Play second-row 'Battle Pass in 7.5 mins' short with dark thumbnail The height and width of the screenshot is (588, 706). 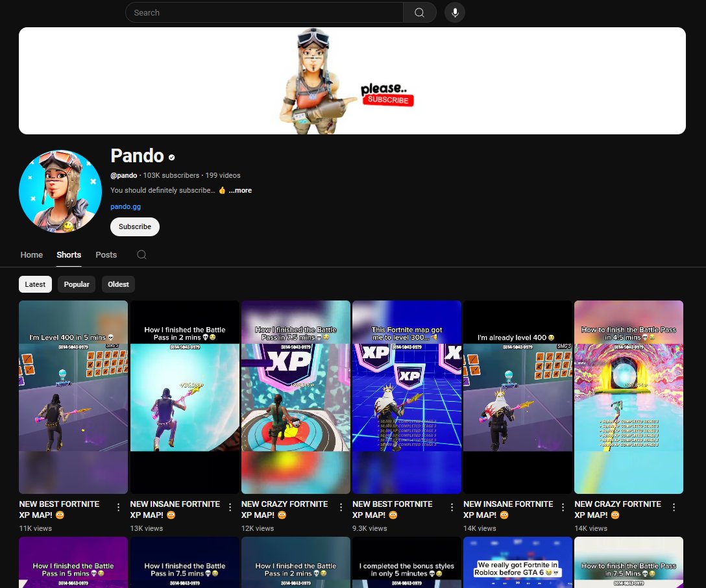click(x=184, y=562)
